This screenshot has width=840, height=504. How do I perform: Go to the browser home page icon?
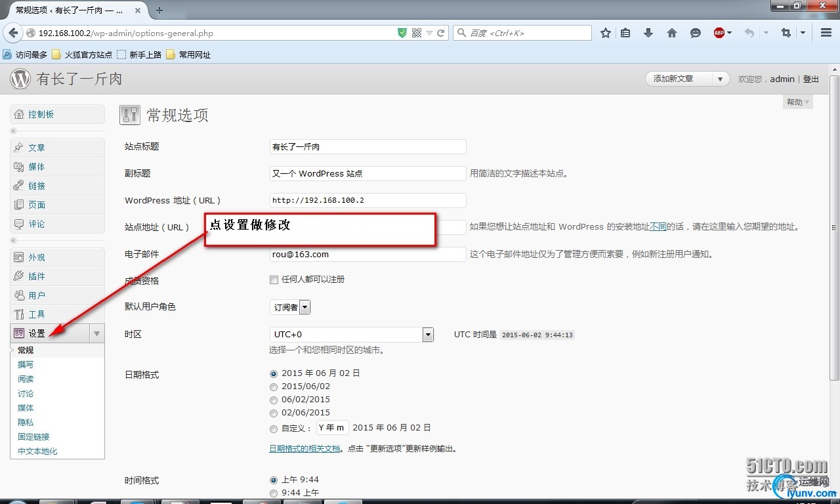point(671,33)
